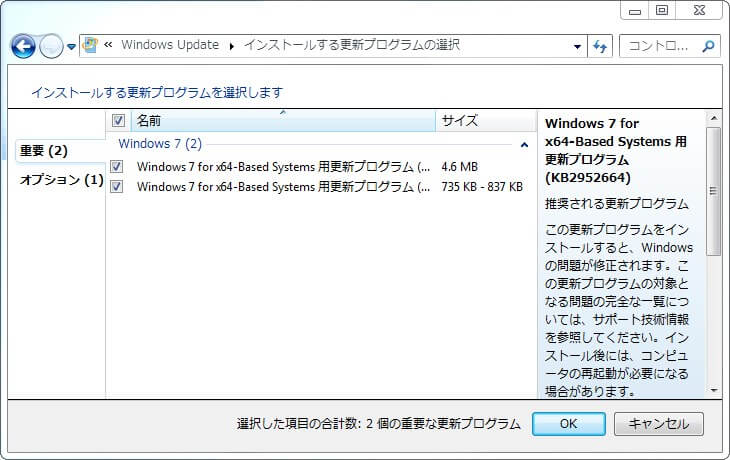Viewport: 730px width, 460px height.
Task: Click the Windows 7 (2) group label
Action: click(x=160, y=144)
